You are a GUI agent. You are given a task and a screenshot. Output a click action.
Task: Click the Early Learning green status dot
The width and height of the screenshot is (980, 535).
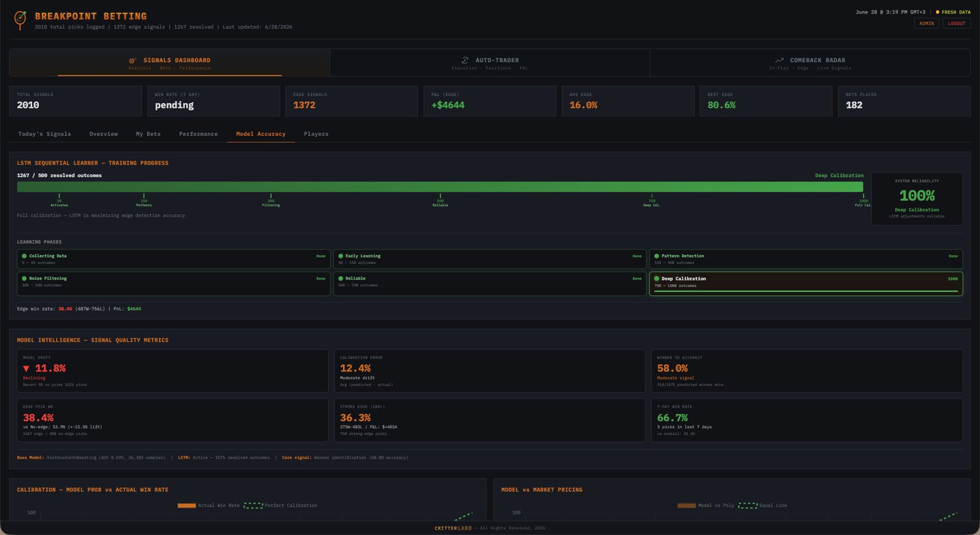coord(340,256)
